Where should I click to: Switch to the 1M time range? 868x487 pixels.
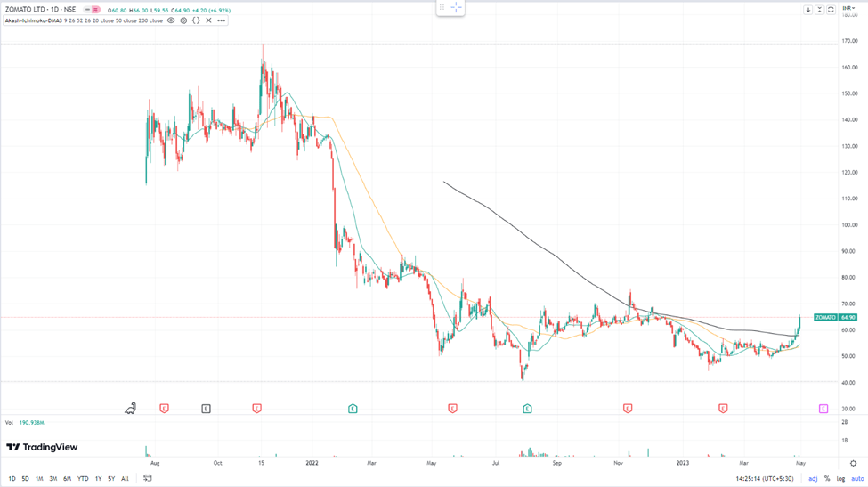(x=39, y=479)
